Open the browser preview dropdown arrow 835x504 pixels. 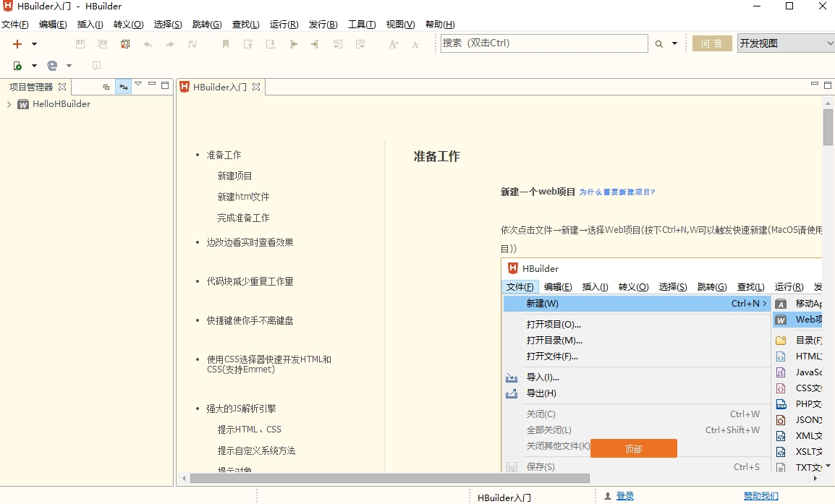(69, 66)
